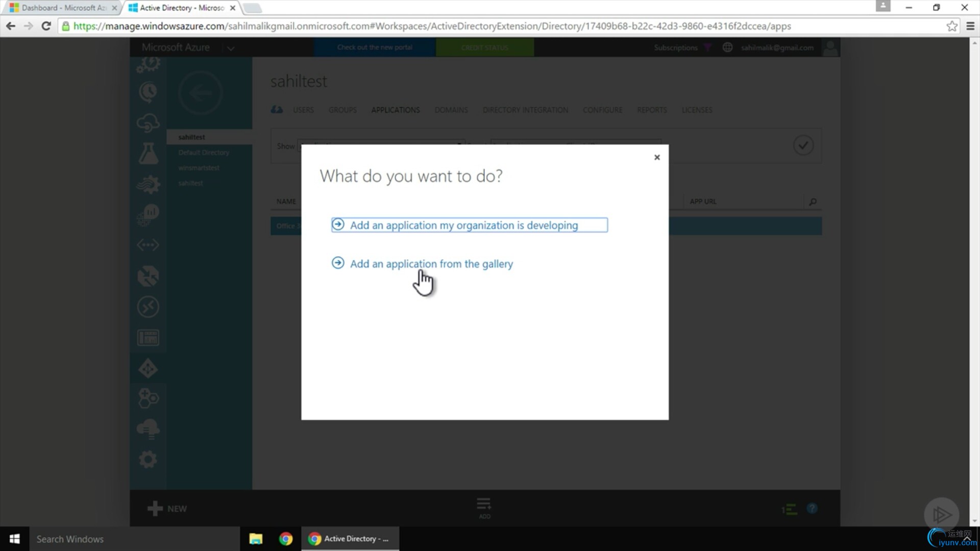Click the flask icon in Azure sidebar

coord(148,154)
